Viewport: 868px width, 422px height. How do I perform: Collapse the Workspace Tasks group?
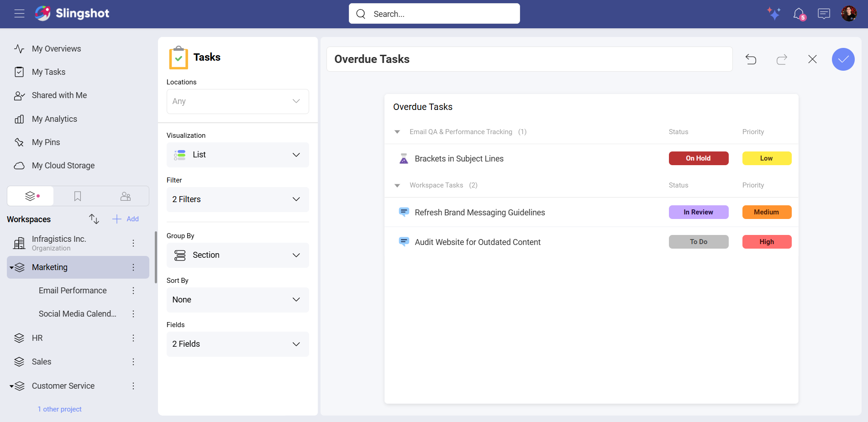[x=397, y=185]
